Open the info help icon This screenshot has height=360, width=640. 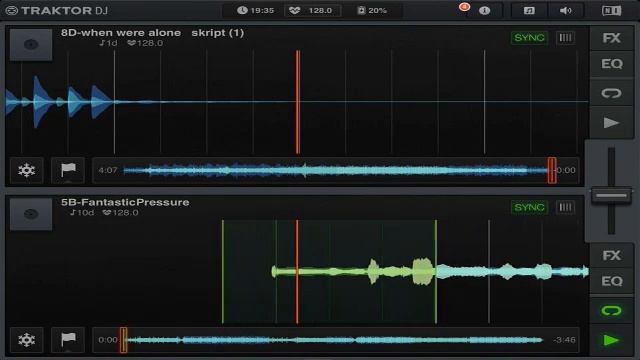pyautogui.click(x=484, y=11)
